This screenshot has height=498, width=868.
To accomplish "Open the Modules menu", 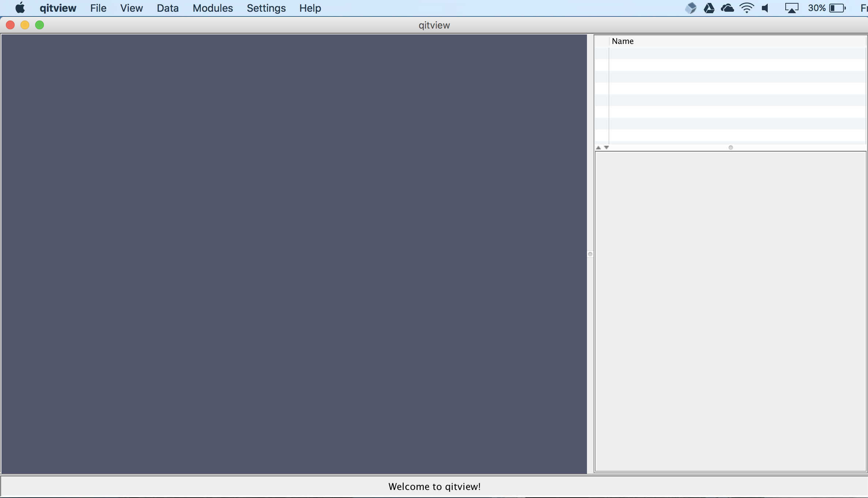I will (x=213, y=8).
